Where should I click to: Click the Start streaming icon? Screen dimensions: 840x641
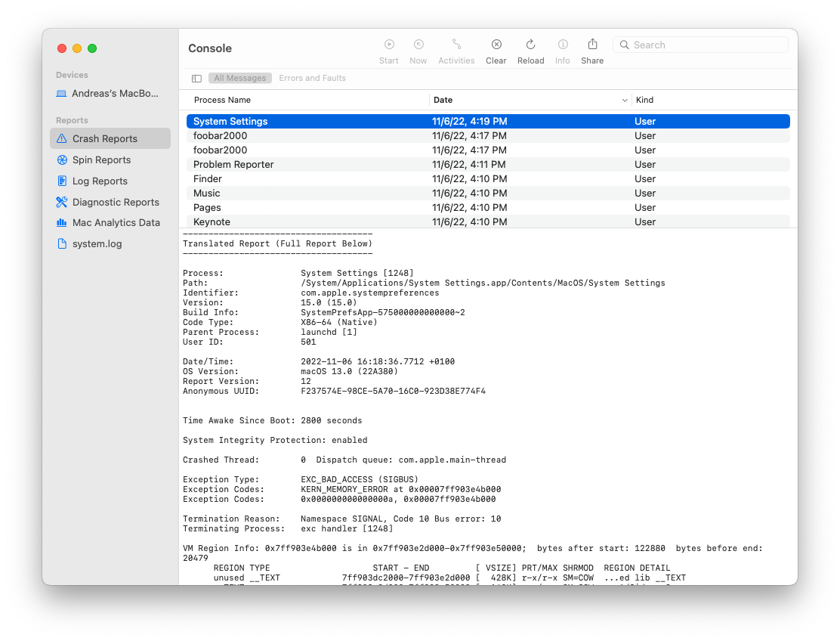point(389,45)
